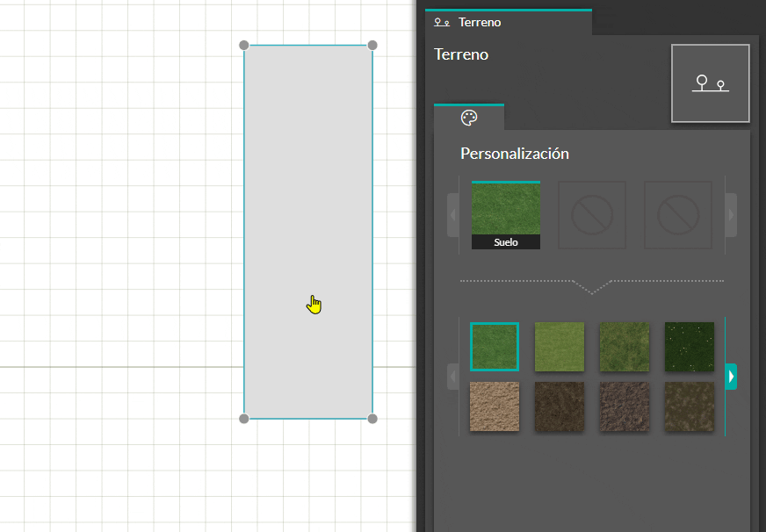766x532 pixels.
Task: Grab the top-right corner handle of the terrain
Action: [372, 46]
